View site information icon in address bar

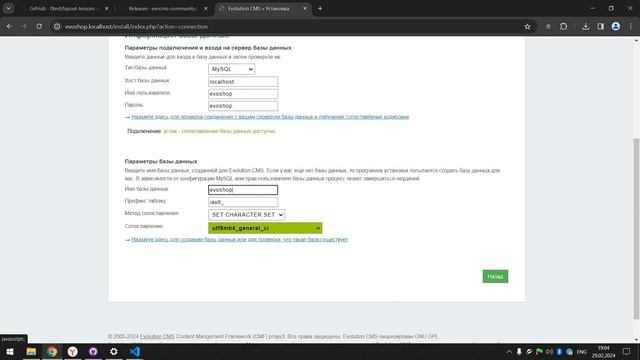pos(57,27)
